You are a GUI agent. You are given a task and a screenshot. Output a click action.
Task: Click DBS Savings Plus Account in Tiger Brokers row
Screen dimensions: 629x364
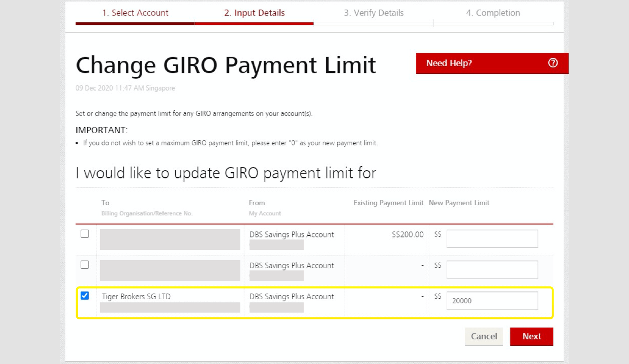292,297
